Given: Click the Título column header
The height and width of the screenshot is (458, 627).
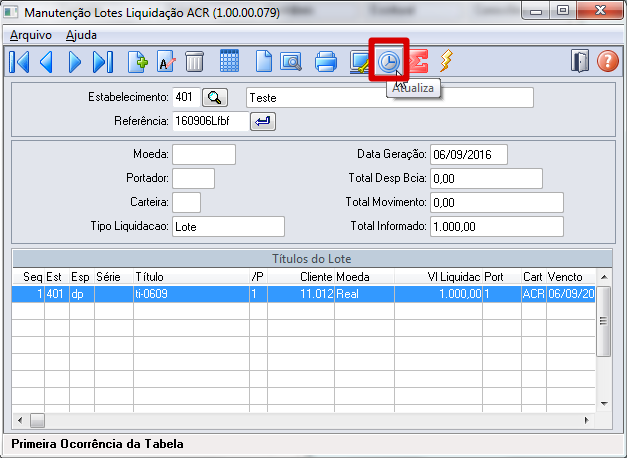Looking at the screenshot, I should [x=192, y=277].
